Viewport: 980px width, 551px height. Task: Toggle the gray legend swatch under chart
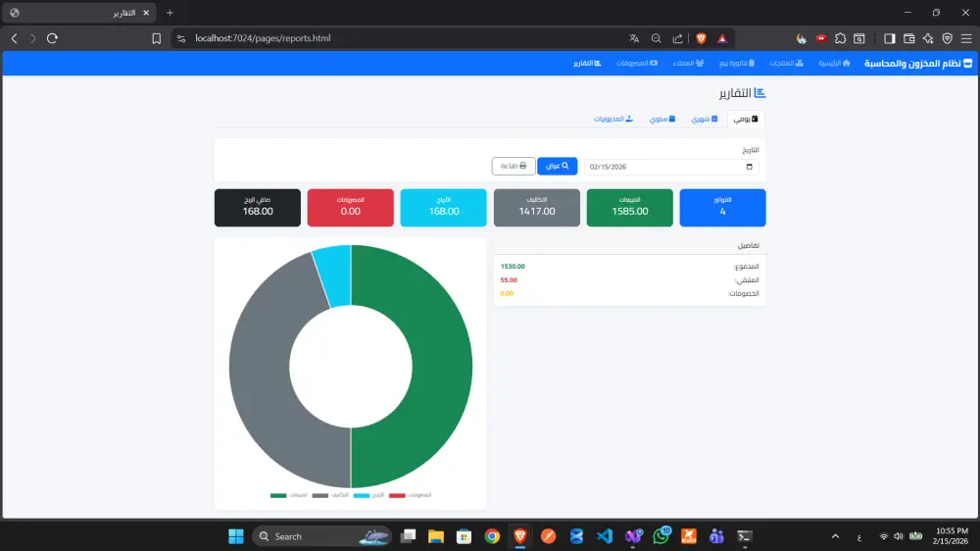(x=320, y=495)
